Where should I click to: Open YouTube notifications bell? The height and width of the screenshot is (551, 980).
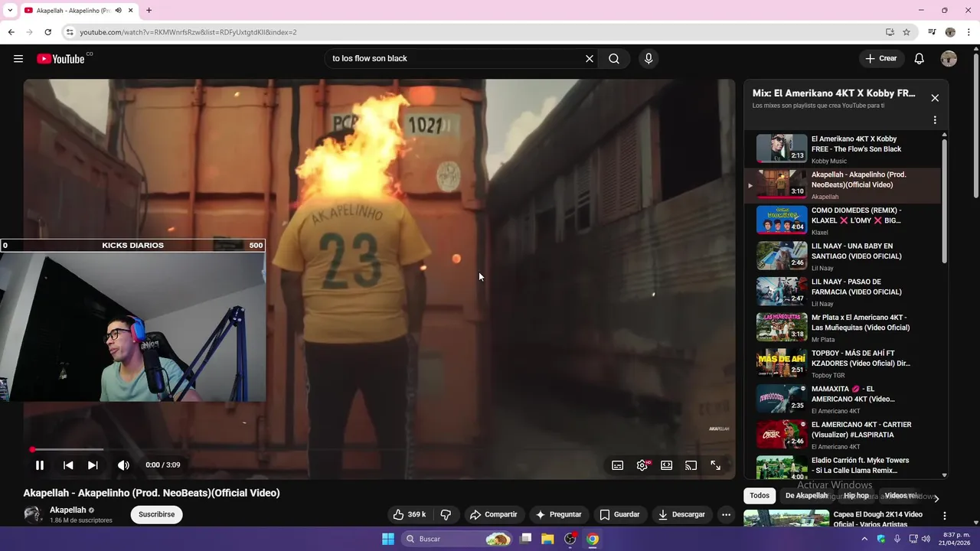(920, 59)
